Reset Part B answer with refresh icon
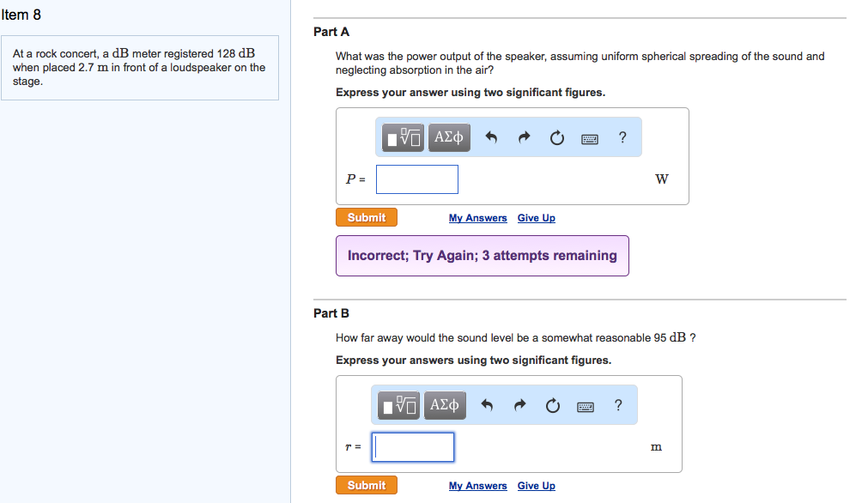Viewport: 868px width, 503px height. (552, 405)
